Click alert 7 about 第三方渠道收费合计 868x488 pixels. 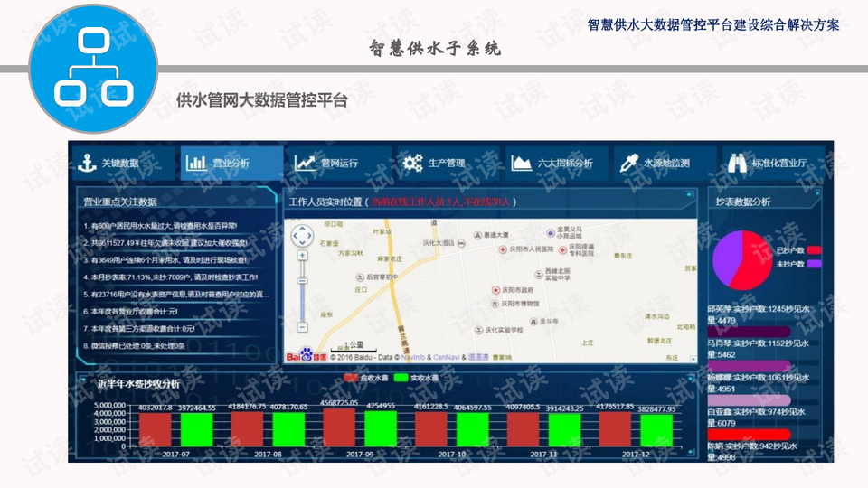click(x=139, y=329)
